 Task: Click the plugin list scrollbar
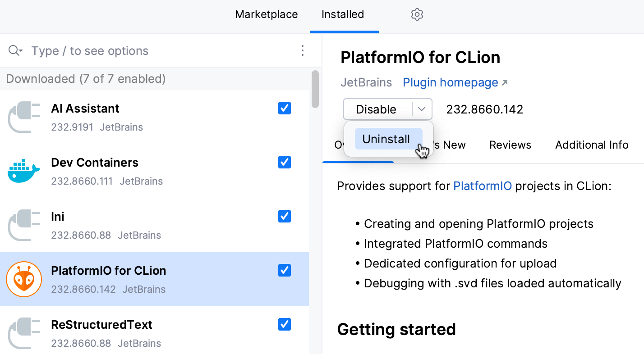[x=315, y=89]
